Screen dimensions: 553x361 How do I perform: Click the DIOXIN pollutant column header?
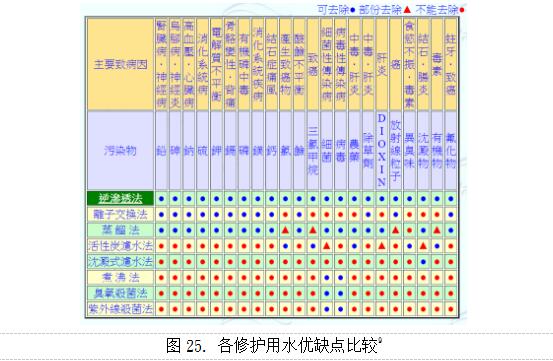click(x=382, y=150)
